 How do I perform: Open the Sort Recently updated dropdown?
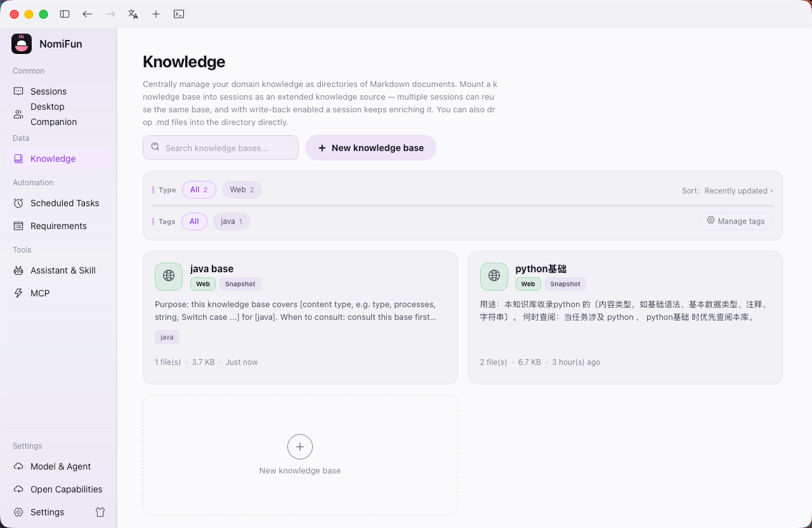[x=728, y=191]
